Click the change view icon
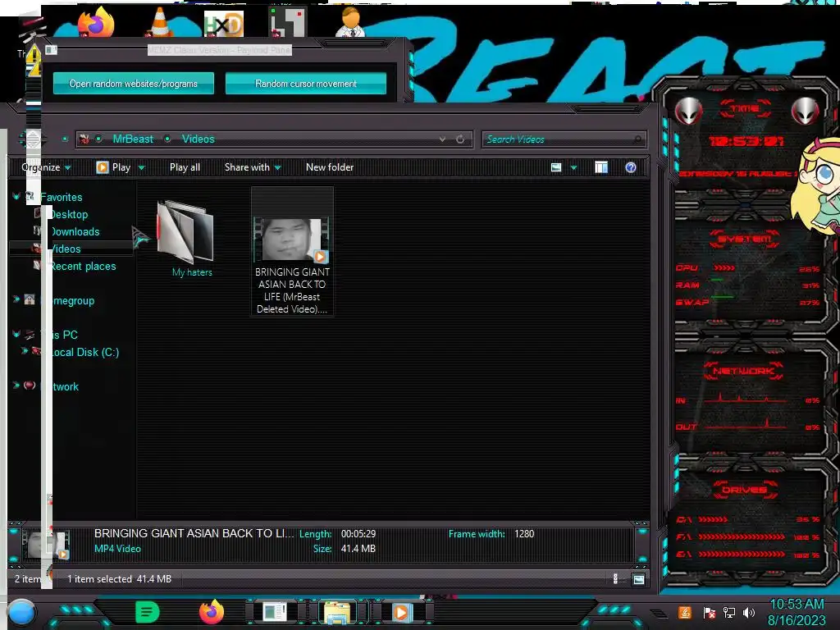 [x=556, y=167]
